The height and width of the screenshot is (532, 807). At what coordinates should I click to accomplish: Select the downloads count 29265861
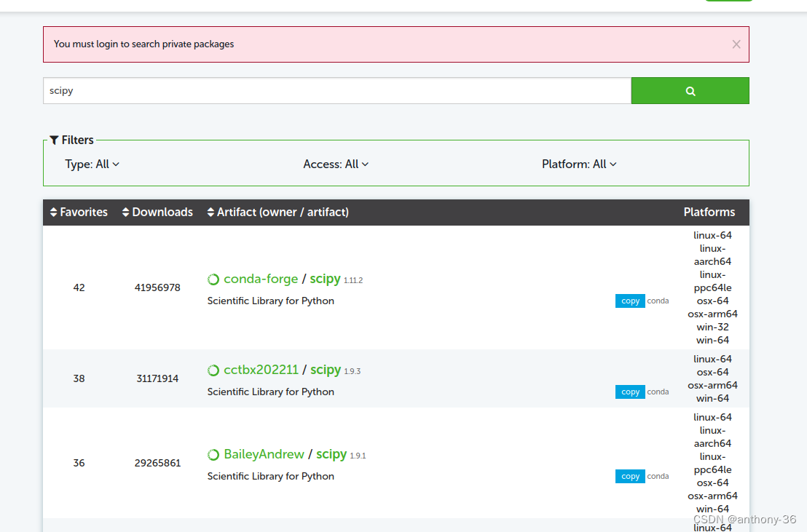click(x=157, y=463)
